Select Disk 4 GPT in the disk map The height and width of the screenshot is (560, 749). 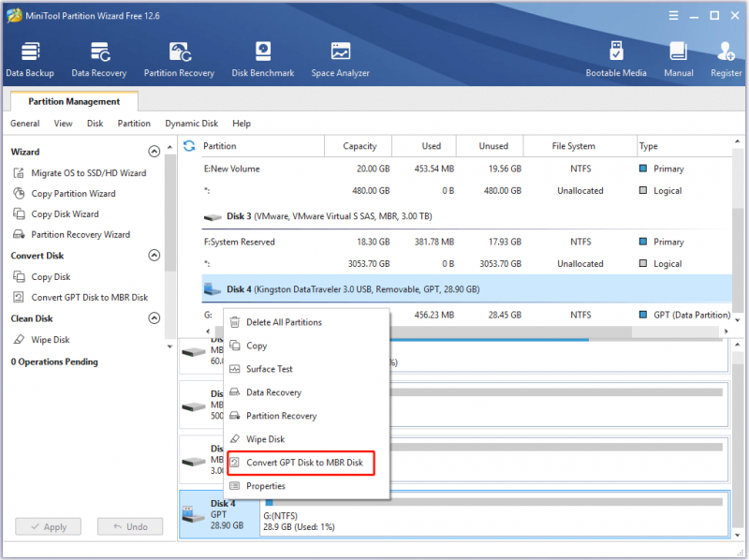coord(220,515)
